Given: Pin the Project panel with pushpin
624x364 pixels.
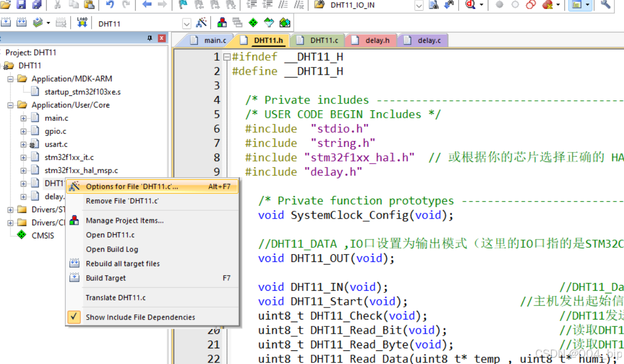Looking at the screenshot, I should coord(150,38).
